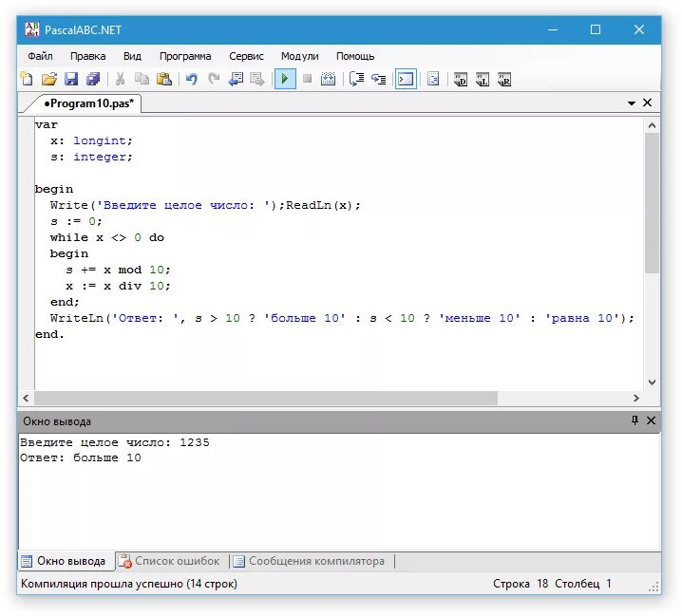Switch to Окно вывода bottom tab
This screenshot has width=682, height=616.
pos(66,561)
